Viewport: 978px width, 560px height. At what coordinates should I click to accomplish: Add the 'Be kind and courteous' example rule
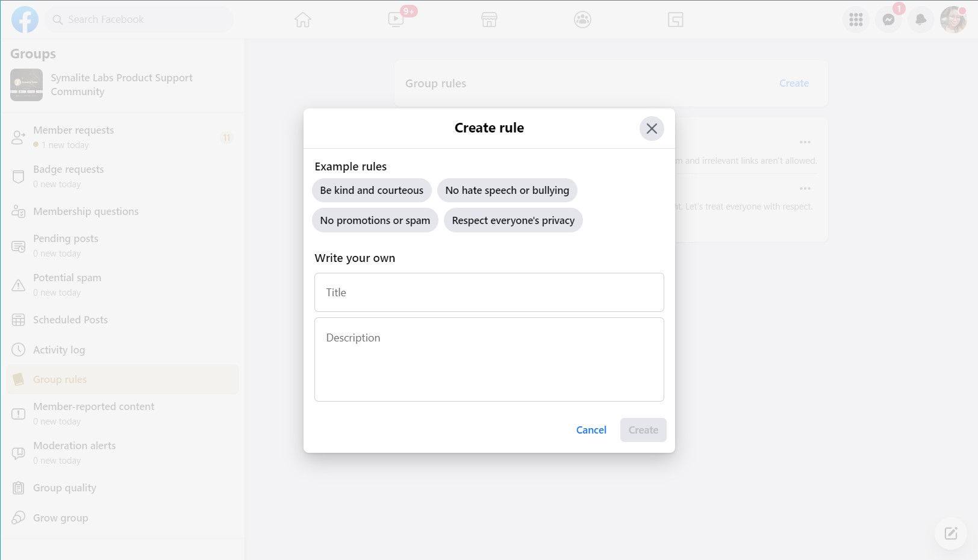click(x=371, y=190)
